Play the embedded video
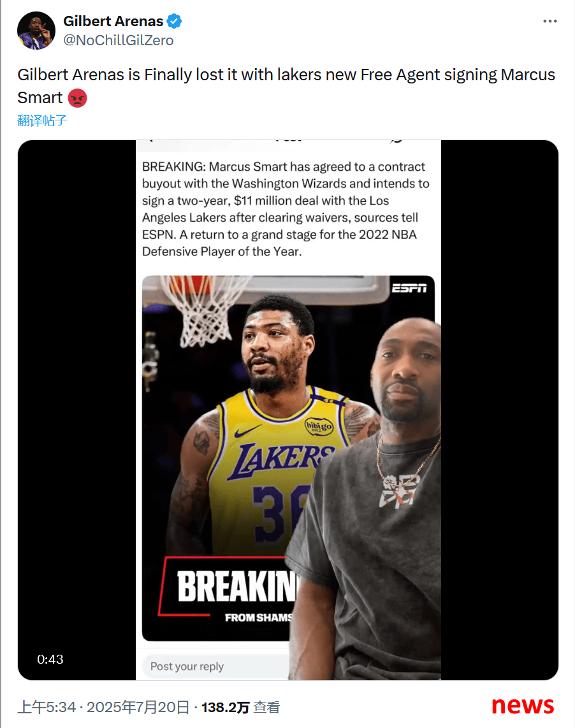The width and height of the screenshot is (575, 728). coord(287,410)
